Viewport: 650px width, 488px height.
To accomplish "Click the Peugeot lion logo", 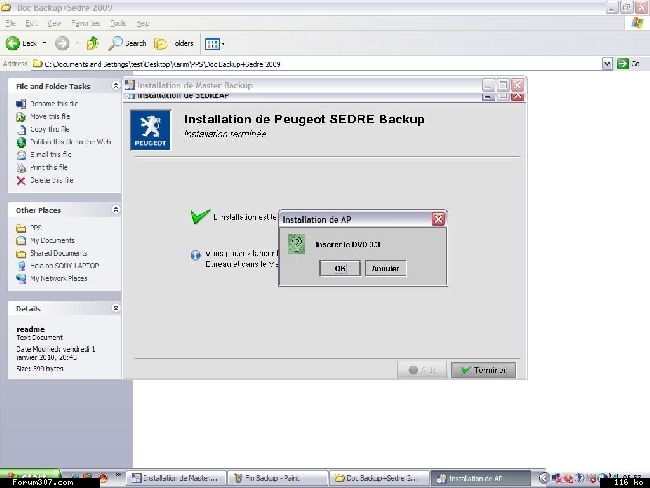I will [x=150, y=130].
